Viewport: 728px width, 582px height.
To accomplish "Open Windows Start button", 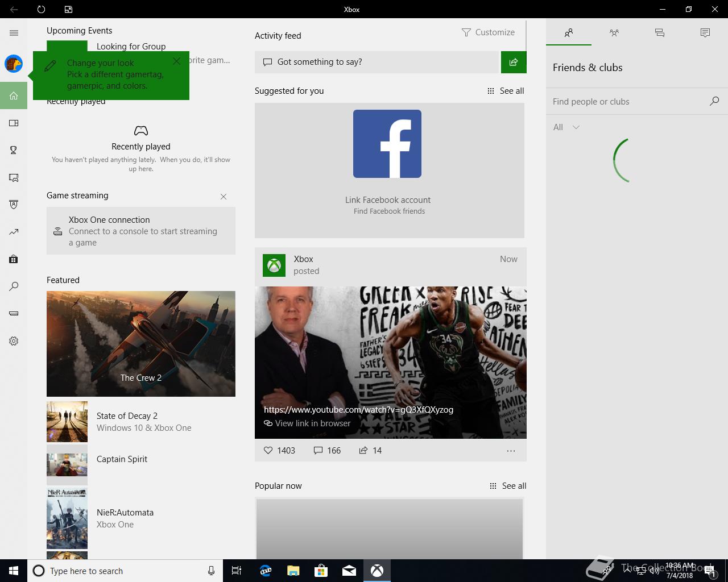I will [14, 571].
